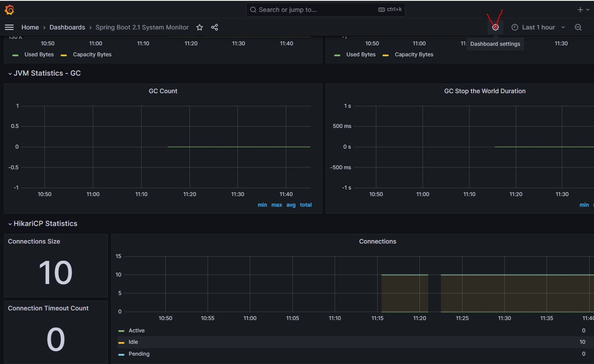
Task: Select the Connection Timeout Count panel title
Action: pyautogui.click(x=48, y=308)
